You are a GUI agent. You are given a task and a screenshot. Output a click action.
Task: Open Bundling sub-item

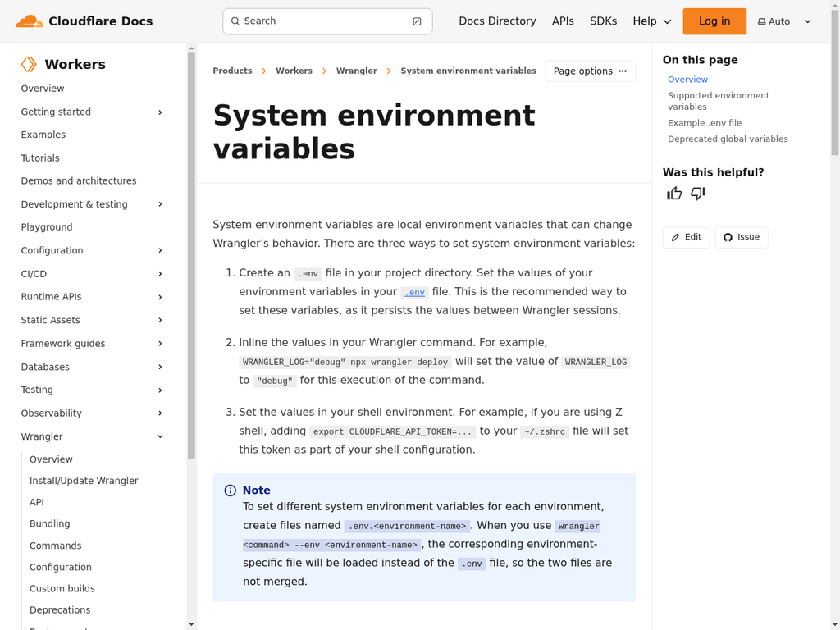pos(49,523)
